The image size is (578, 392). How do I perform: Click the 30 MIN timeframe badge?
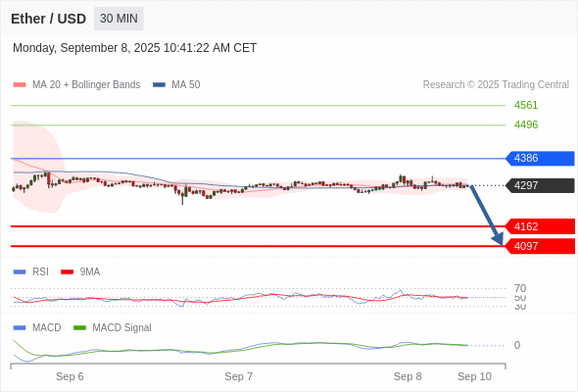tap(119, 19)
